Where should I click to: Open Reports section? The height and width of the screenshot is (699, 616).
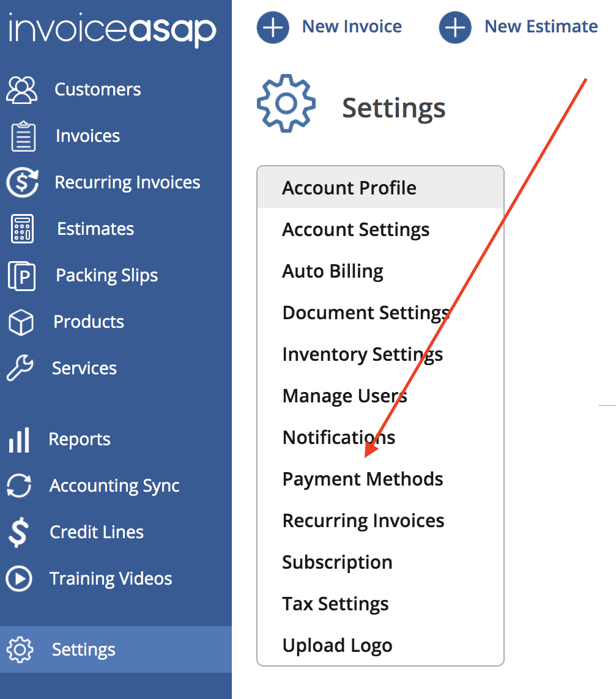80,440
